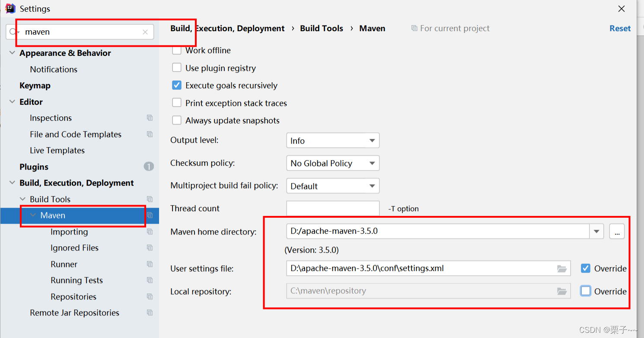The image size is (644, 338).
Task: Click Build, Execution, Deployment breadcrumb
Action: [227, 28]
